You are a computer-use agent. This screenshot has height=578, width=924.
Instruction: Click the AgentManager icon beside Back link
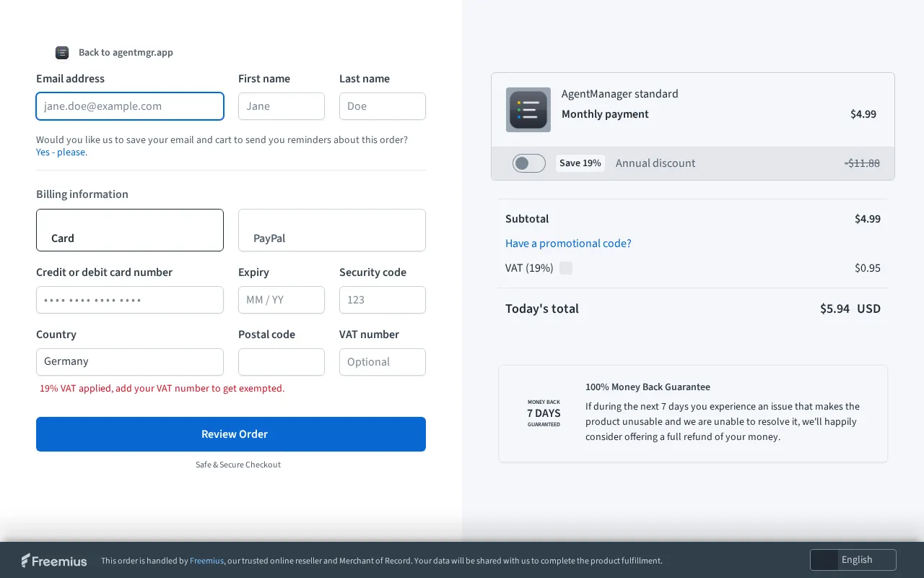tap(62, 53)
